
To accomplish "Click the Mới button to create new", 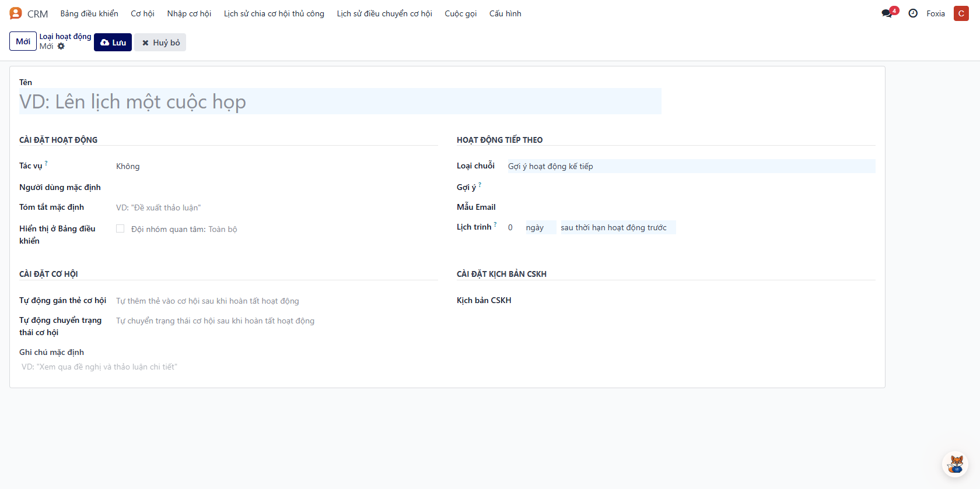I will point(23,41).
